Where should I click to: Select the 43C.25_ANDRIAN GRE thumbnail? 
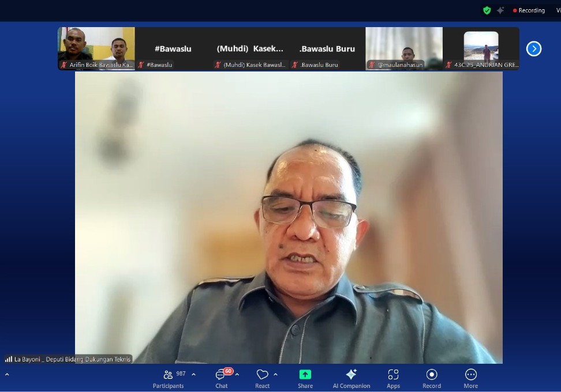click(x=481, y=48)
